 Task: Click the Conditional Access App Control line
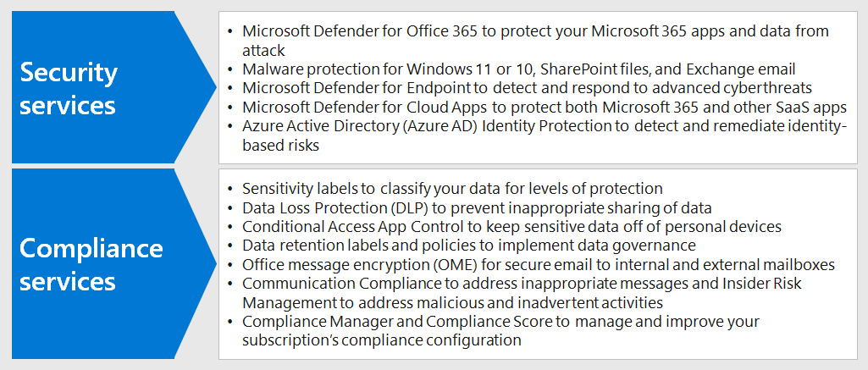511,227
